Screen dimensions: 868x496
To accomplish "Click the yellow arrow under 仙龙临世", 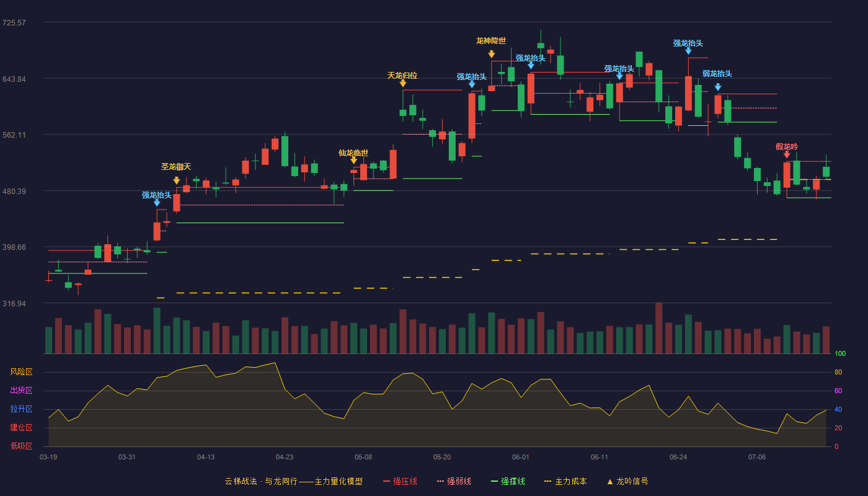I will [x=354, y=161].
